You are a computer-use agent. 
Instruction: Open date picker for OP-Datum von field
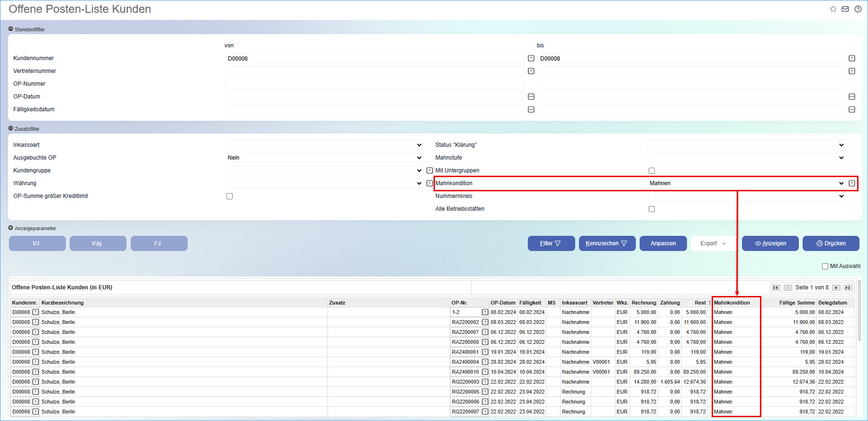tap(531, 97)
